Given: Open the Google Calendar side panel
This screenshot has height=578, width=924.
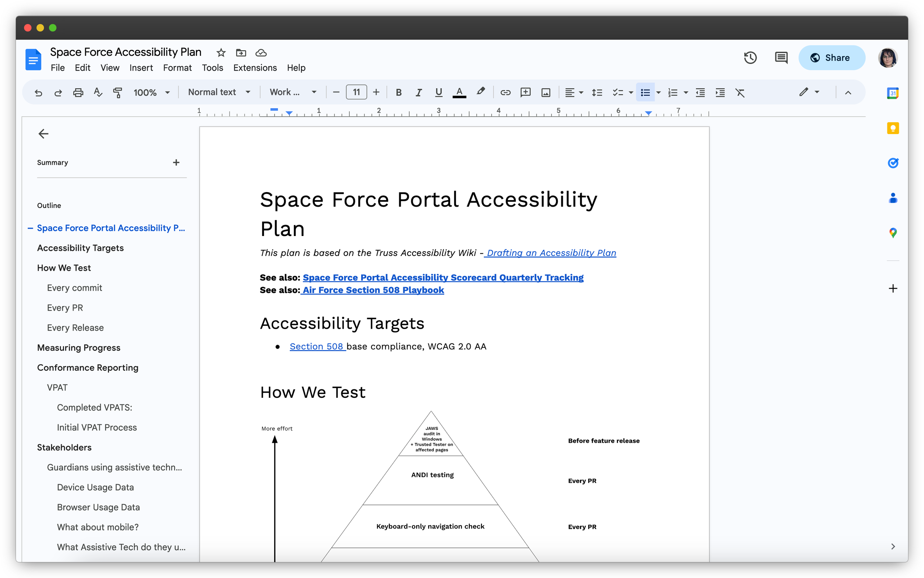Looking at the screenshot, I should (893, 93).
